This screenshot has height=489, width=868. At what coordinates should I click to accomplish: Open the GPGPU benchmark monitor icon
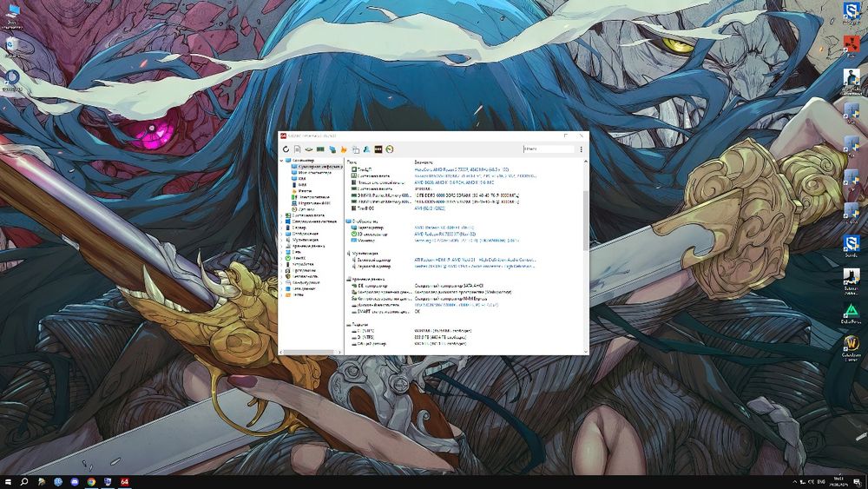(332, 149)
